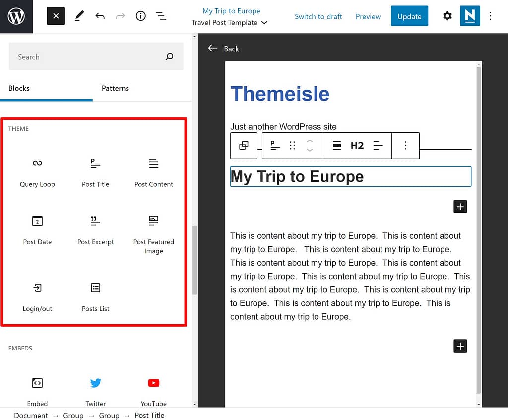Insert the Post Featured Image block
The height and width of the screenshot is (420, 508).
pos(154,232)
